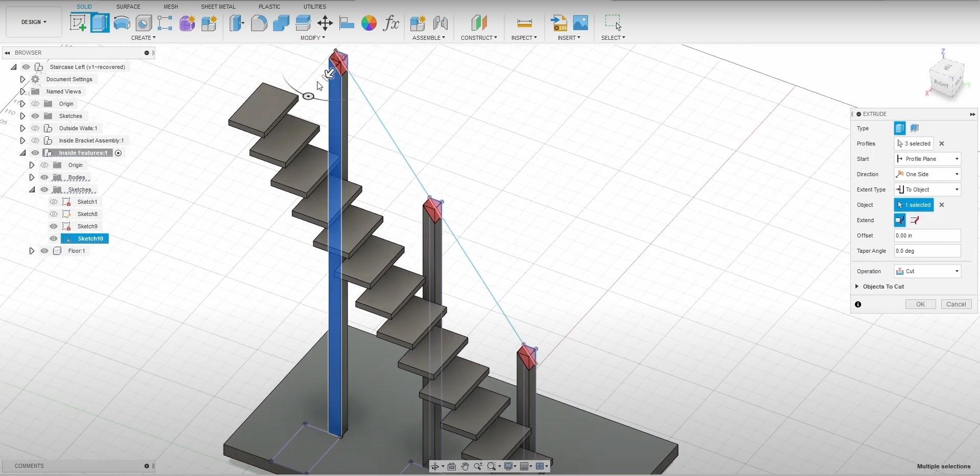Click the Extrude dialog info icon
The height and width of the screenshot is (476, 980).
pyautogui.click(x=858, y=304)
